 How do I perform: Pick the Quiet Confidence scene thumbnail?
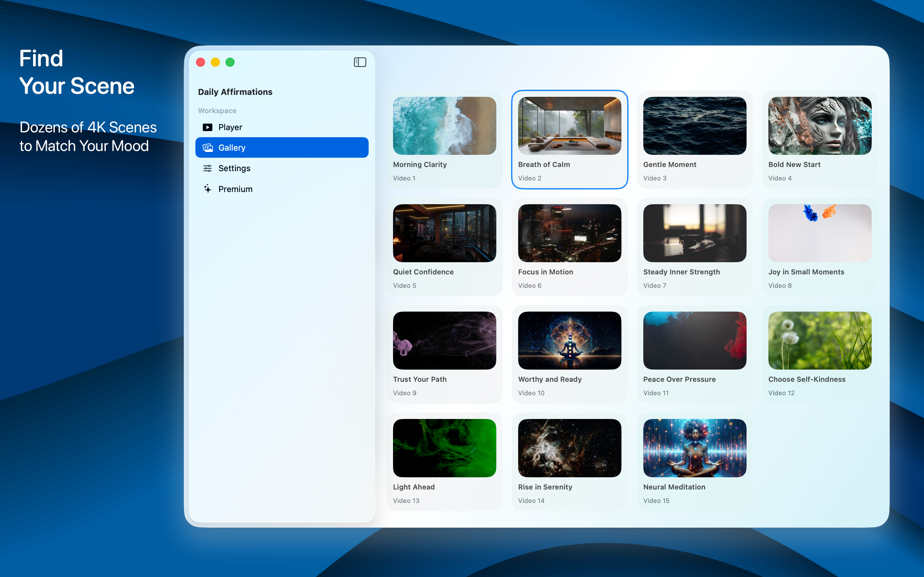pos(444,233)
